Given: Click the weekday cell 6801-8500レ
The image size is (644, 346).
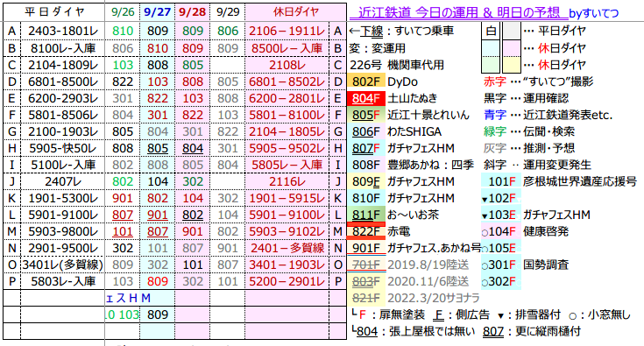Looking at the screenshot, I should [63, 81].
